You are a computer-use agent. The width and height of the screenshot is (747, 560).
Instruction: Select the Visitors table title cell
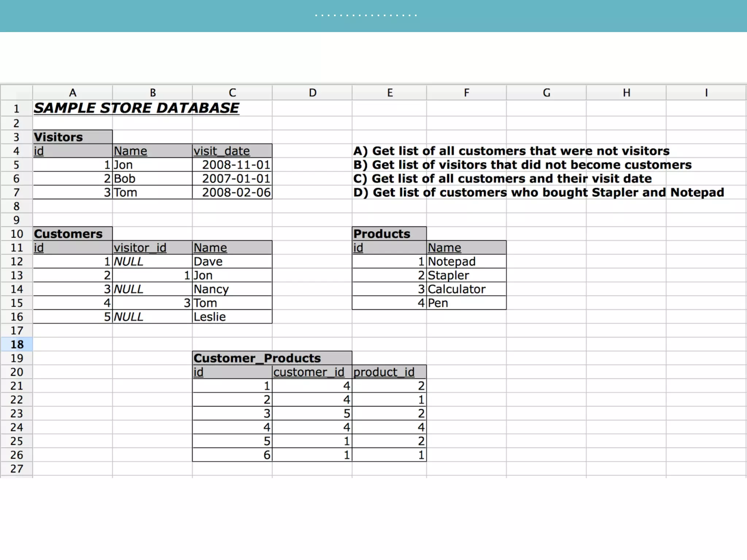[73, 137]
